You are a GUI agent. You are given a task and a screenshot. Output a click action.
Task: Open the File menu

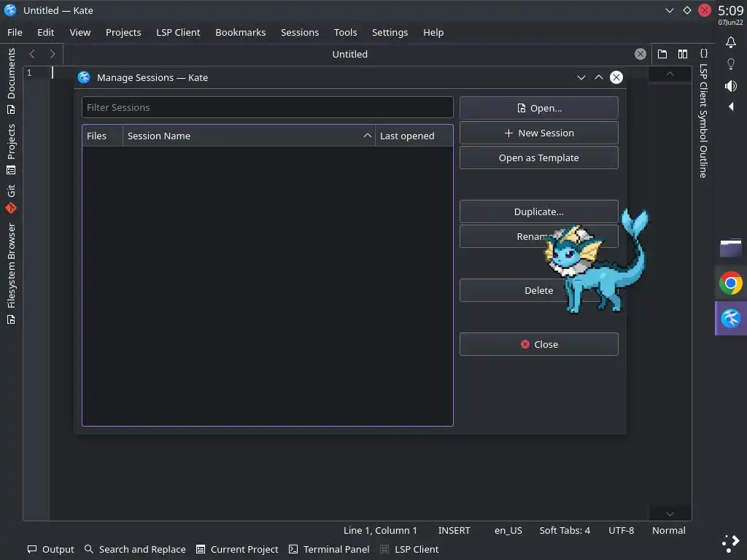[x=15, y=32]
